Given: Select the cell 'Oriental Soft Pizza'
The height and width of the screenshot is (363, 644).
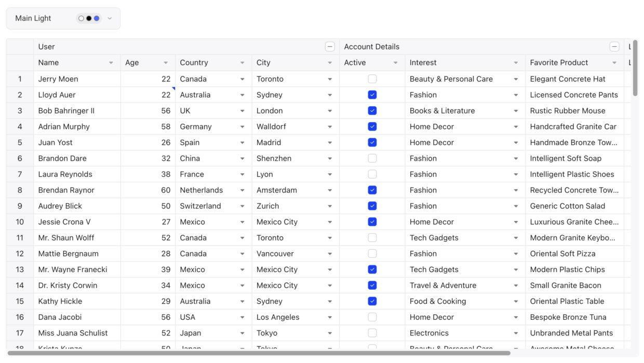Looking at the screenshot, I should (575, 253).
